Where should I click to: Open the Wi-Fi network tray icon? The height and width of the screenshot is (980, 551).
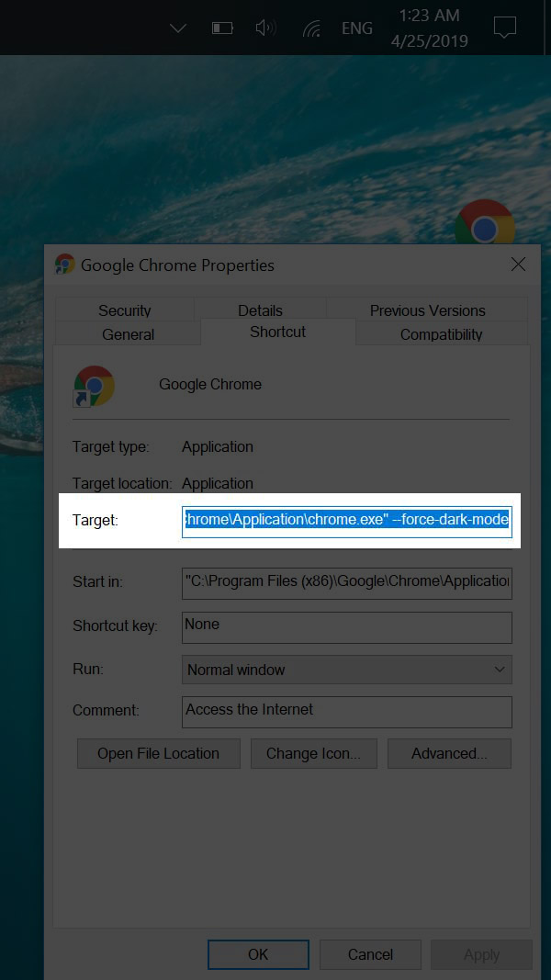pos(311,28)
